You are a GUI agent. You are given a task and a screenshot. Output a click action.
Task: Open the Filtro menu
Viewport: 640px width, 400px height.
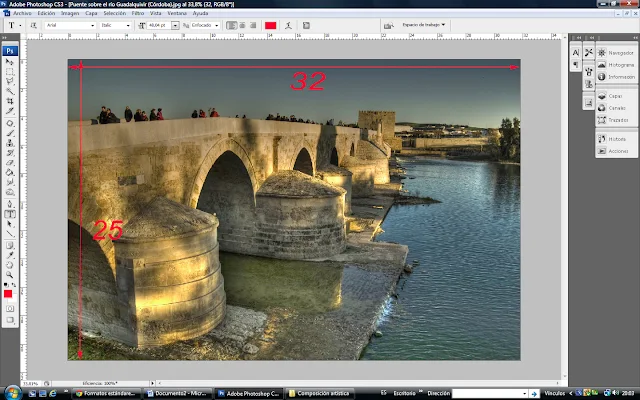pos(138,13)
